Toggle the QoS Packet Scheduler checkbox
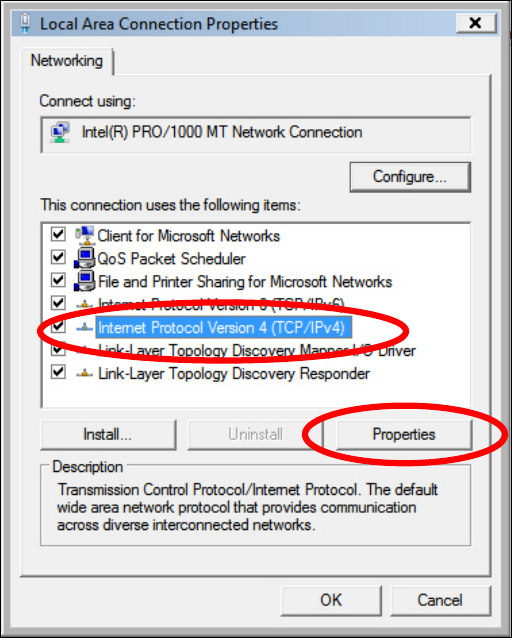The height and width of the screenshot is (638, 512). pyautogui.click(x=58, y=257)
